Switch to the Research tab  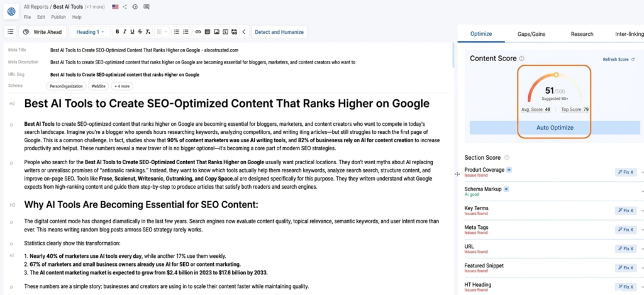[582, 34]
